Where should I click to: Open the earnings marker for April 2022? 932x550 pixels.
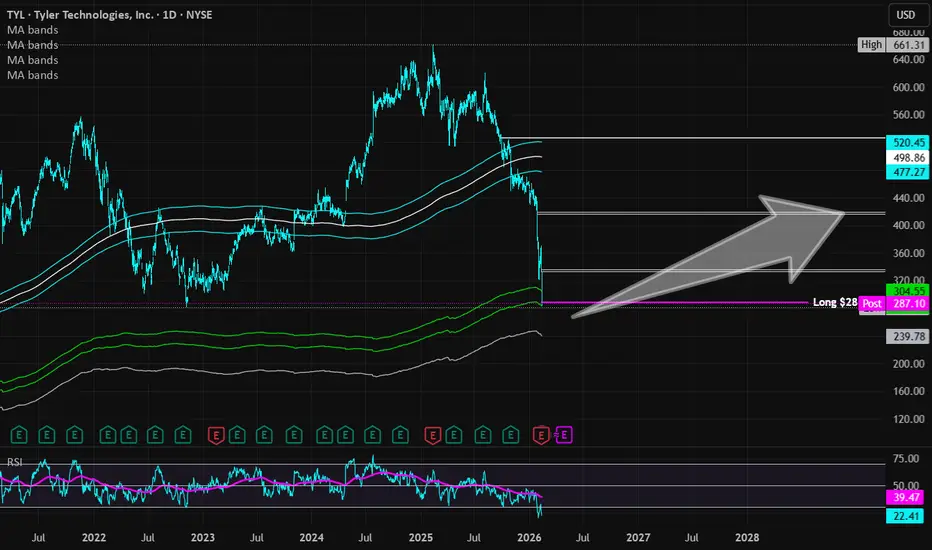[128, 435]
